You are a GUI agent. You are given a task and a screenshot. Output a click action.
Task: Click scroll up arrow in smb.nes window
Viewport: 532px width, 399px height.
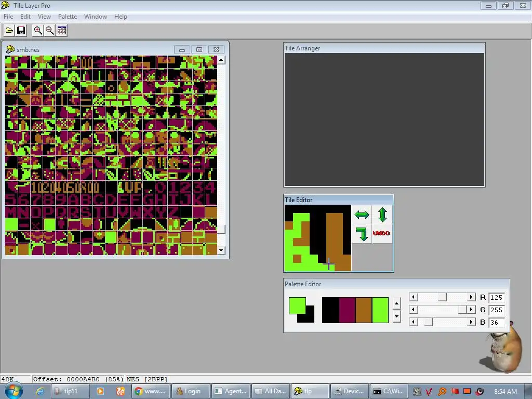click(x=221, y=60)
